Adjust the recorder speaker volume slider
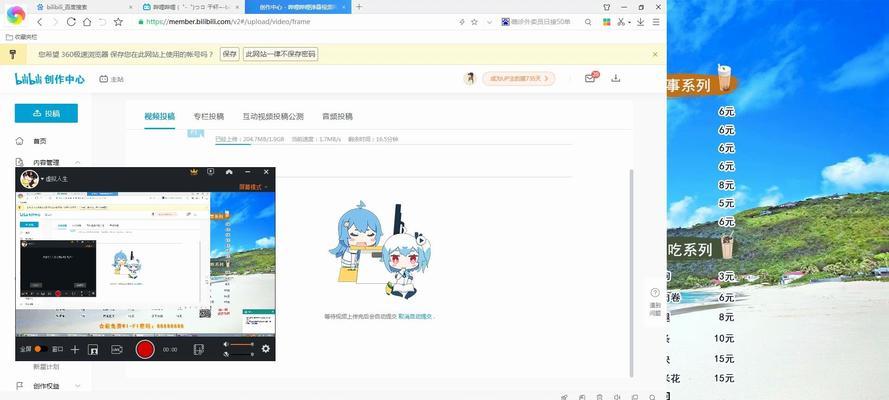This screenshot has height=400, width=889. [x=242, y=344]
